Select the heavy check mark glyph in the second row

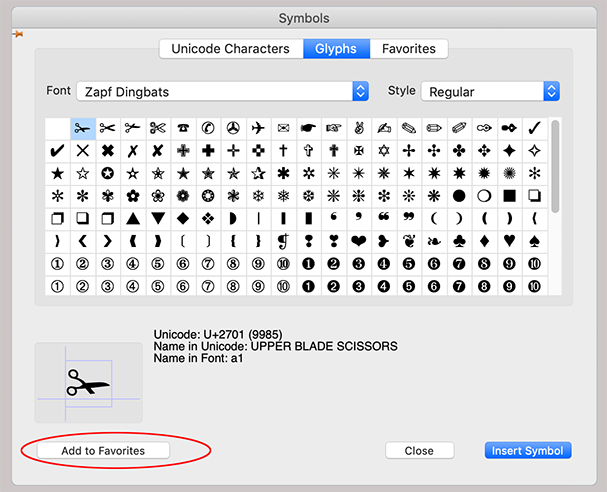pyautogui.click(x=57, y=151)
